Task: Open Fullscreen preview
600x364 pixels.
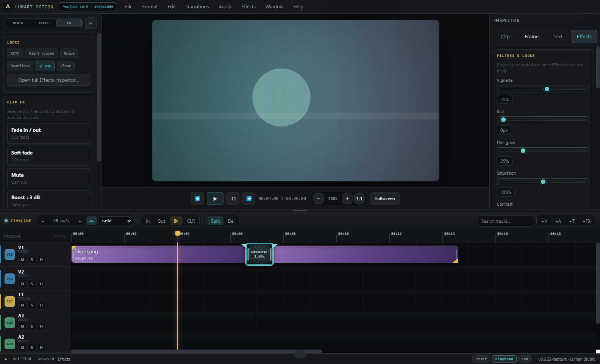Action: tap(385, 198)
